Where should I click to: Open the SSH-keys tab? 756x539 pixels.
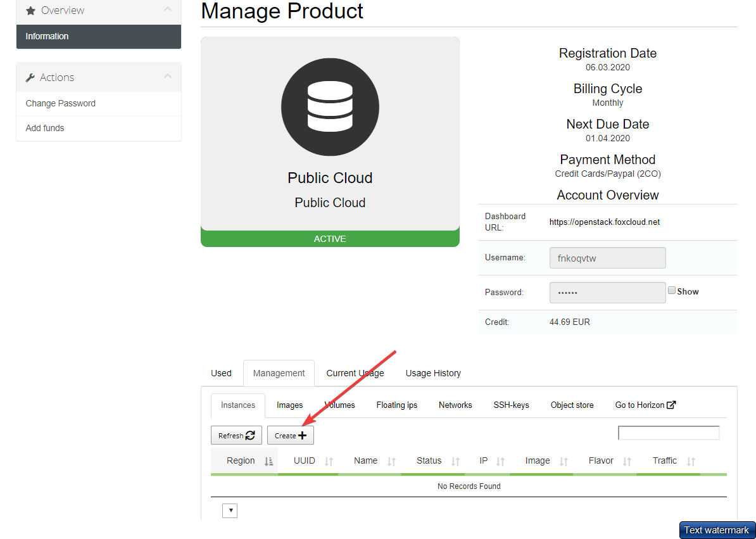click(511, 405)
